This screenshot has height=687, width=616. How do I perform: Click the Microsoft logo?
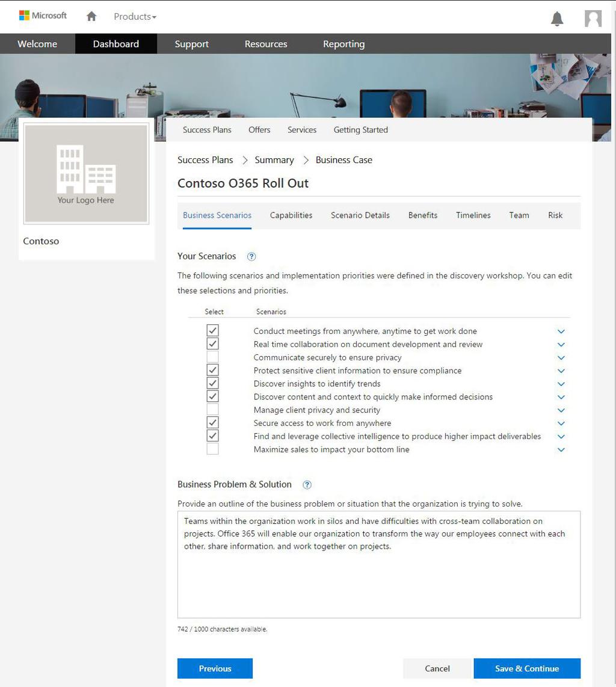pyautogui.click(x=43, y=16)
